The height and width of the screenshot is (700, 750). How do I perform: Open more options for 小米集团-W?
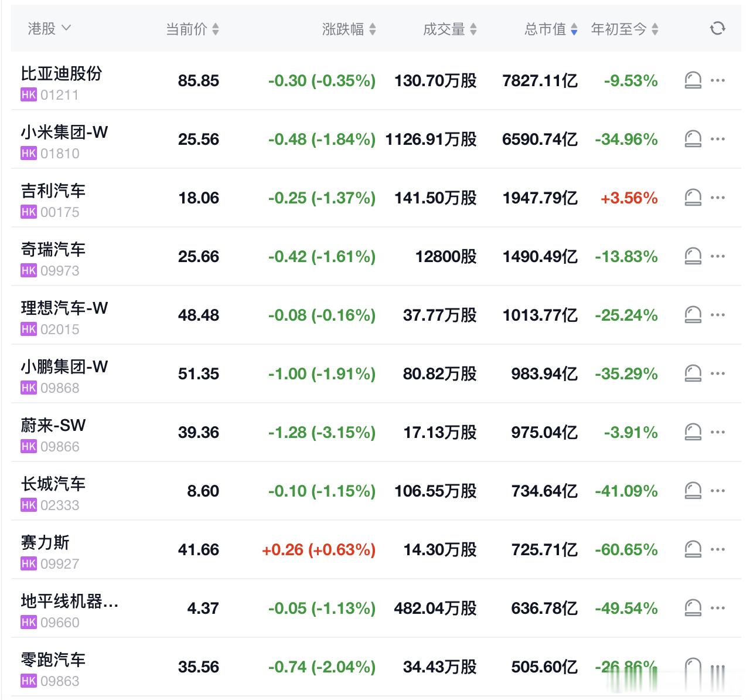coord(718,139)
